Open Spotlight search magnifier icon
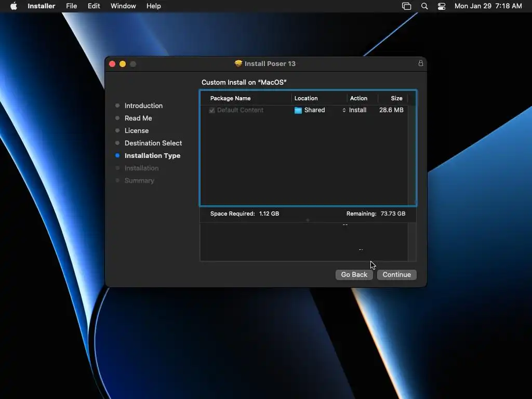 coord(424,6)
